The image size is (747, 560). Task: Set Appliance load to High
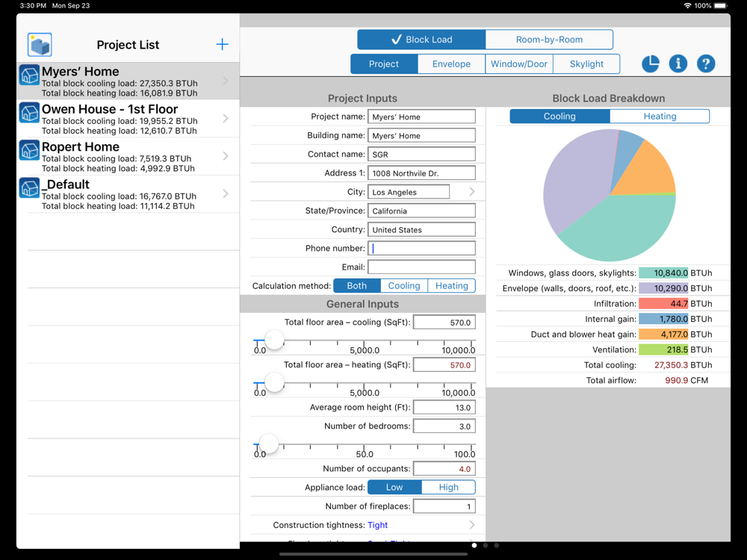(x=448, y=487)
